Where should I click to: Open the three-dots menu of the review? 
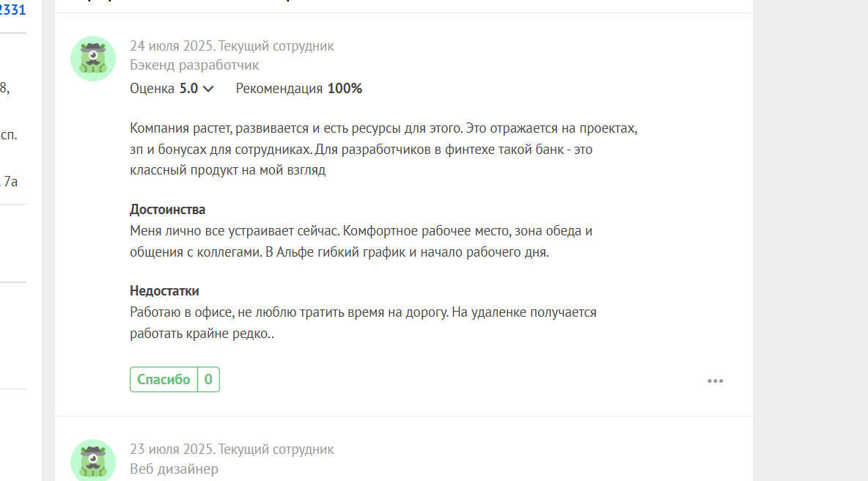(716, 381)
